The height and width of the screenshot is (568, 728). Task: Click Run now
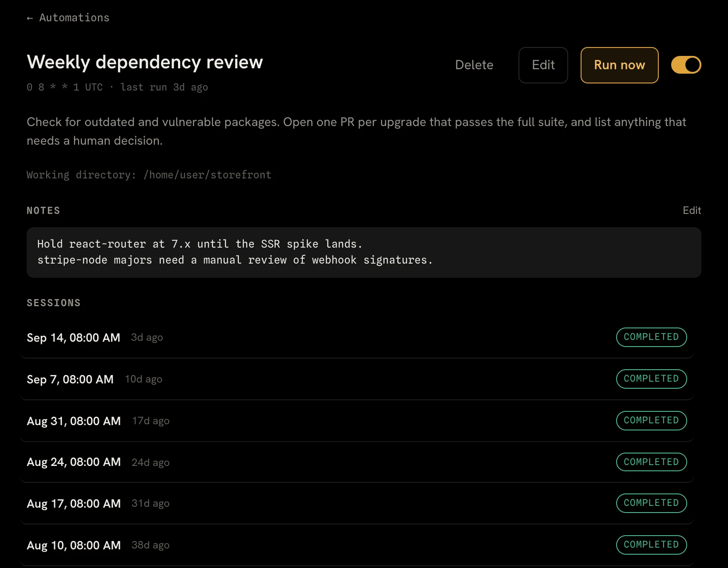(619, 65)
